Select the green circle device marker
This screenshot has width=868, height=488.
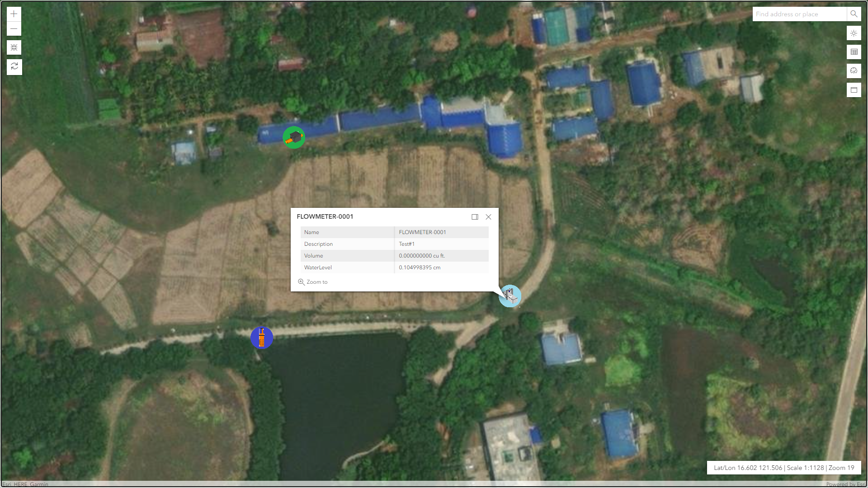[294, 137]
